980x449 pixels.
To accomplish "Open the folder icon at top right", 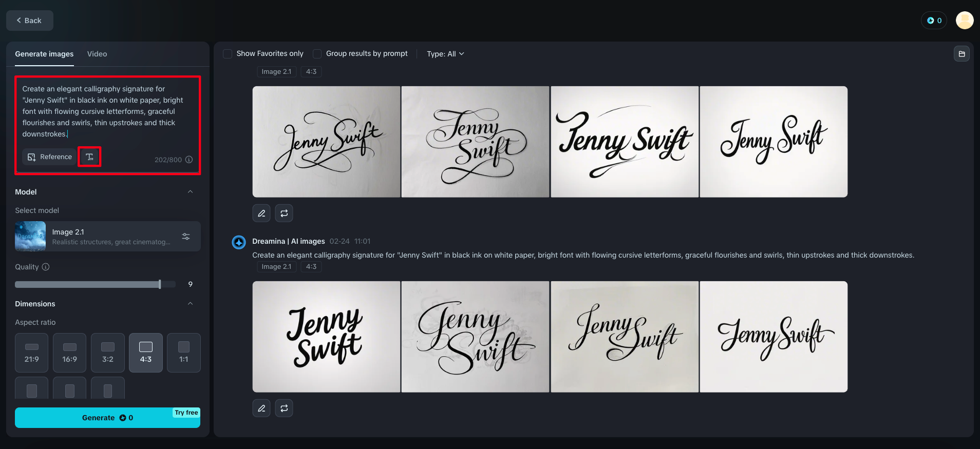I will (x=962, y=54).
